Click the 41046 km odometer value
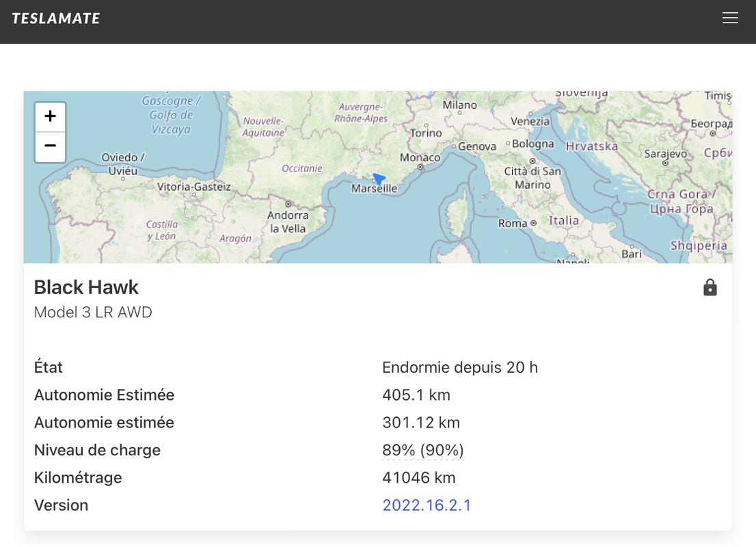This screenshot has width=756, height=547. click(418, 477)
